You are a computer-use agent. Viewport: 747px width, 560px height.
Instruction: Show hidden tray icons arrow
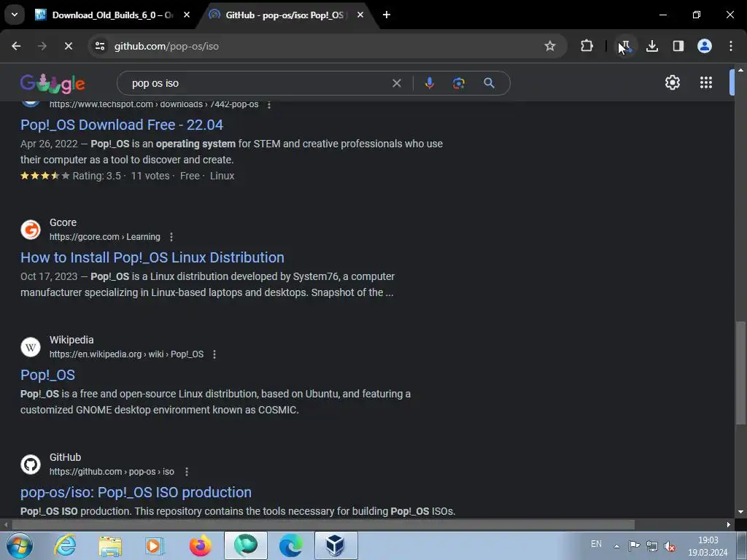click(616, 546)
